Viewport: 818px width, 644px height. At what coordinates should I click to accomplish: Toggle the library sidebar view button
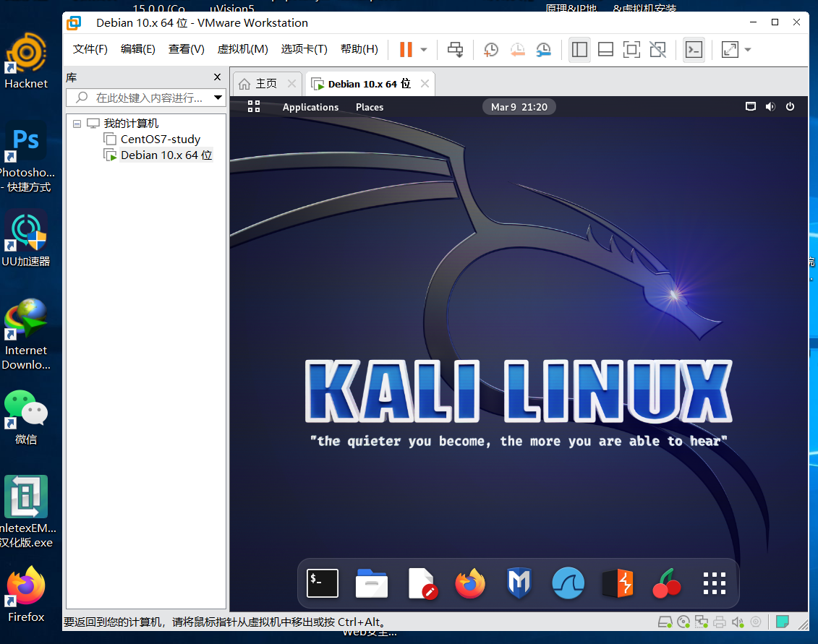(579, 50)
